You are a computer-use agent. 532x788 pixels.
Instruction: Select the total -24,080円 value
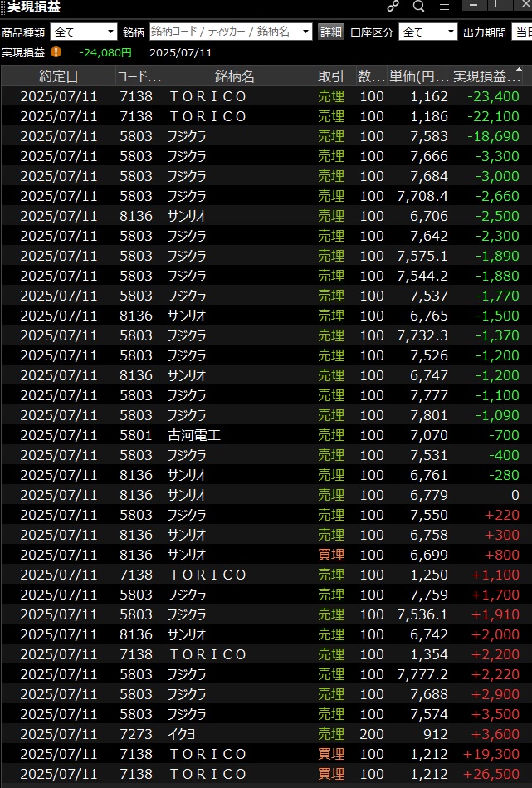[105, 53]
